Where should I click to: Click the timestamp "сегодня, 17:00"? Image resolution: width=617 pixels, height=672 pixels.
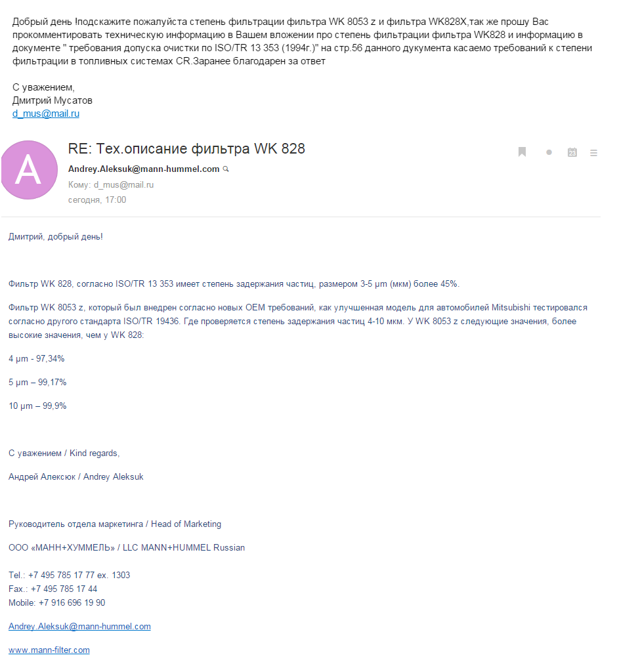click(x=97, y=200)
